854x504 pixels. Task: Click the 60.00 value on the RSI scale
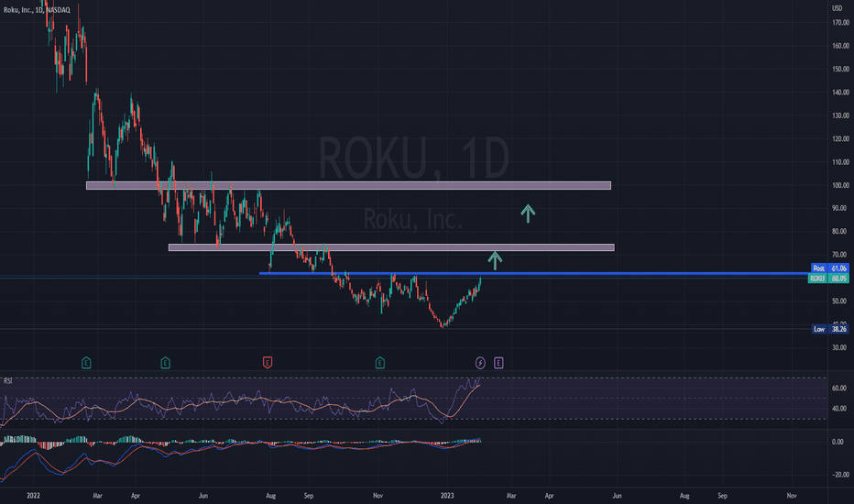[x=839, y=388]
